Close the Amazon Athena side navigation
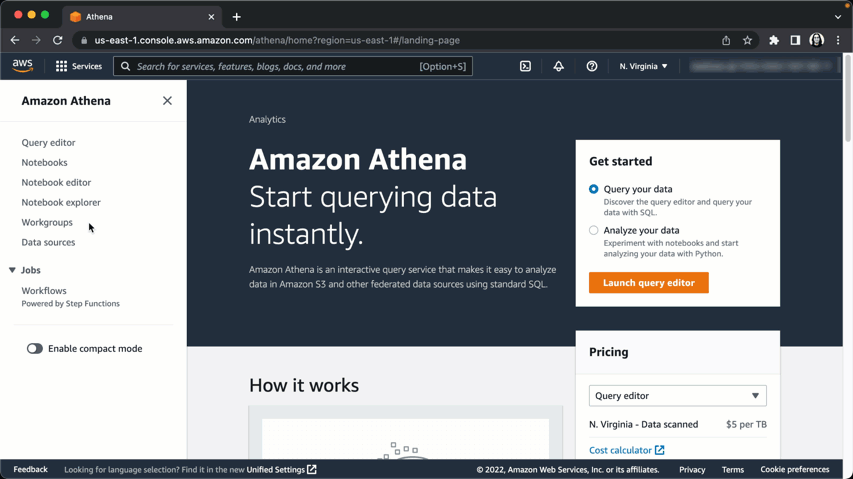Image resolution: width=853 pixels, height=479 pixels. pos(167,101)
